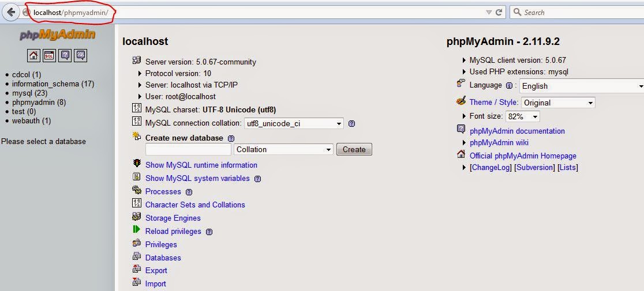Click the green Reload privileges icon
Viewport: 644px width, 291px height.
click(x=137, y=229)
